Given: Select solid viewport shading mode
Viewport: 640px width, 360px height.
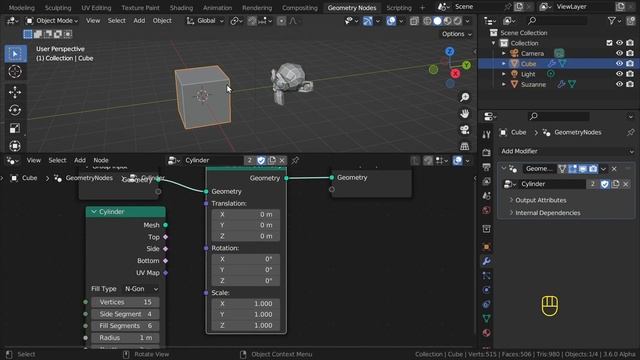Looking at the screenshot, I should [x=437, y=21].
